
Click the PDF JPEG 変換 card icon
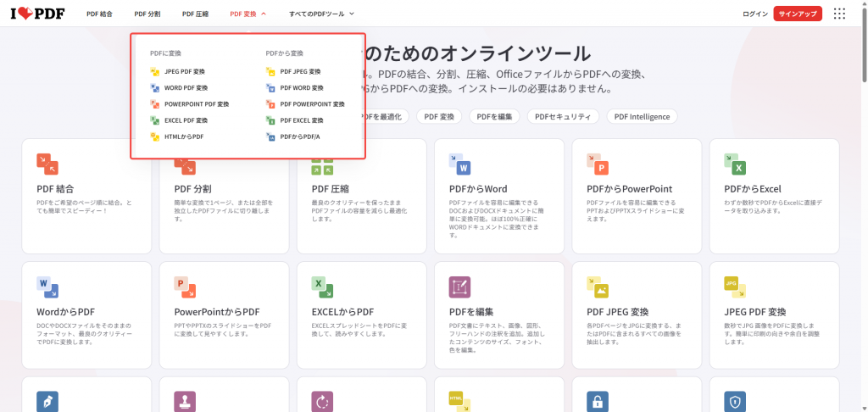pos(598,287)
